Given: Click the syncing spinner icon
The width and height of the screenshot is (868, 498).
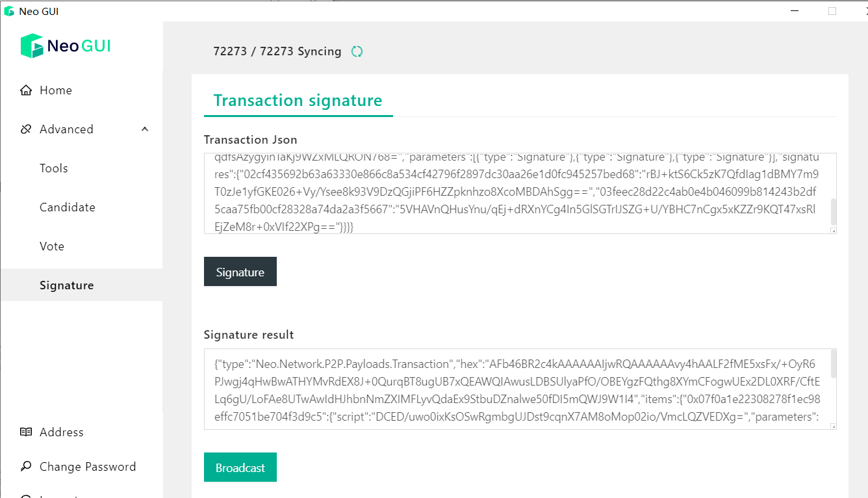Looking at the screenshot, I should (x=357, y=51).
